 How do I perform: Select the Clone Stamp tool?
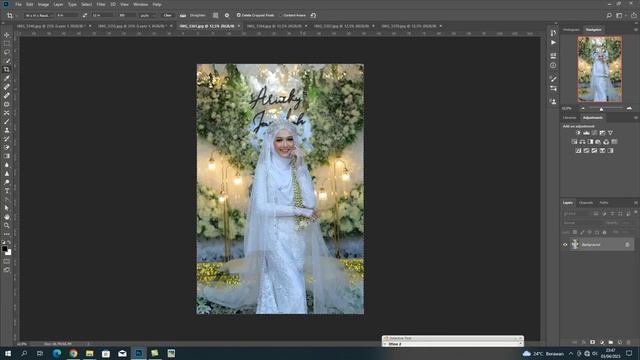click(7, 130)
